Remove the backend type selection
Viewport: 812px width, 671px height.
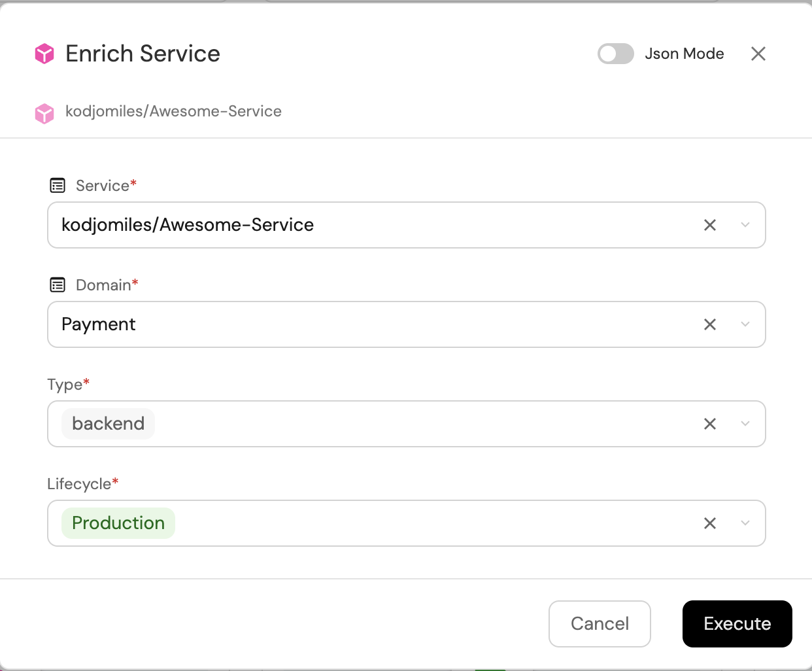pyautogui.click(x=710, y=424)
